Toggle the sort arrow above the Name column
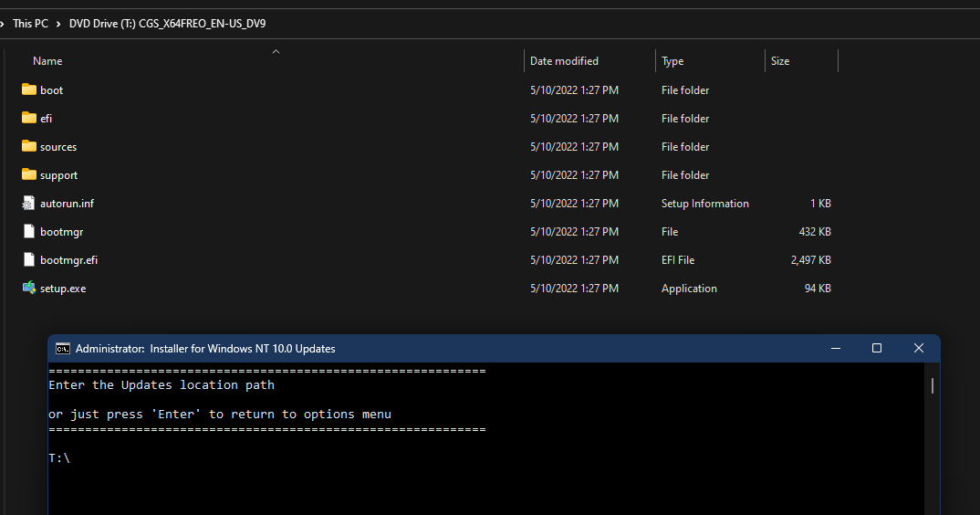 coord(276,51)
